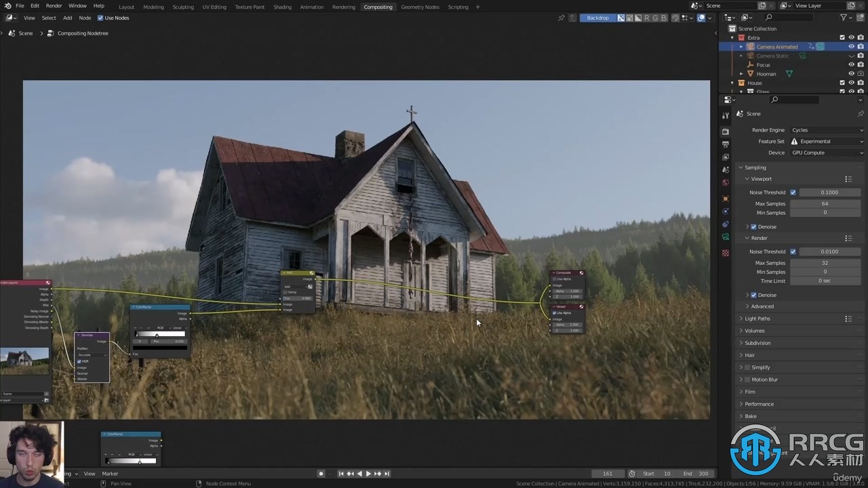Viewport: 868px width, 488px height.
Task: Toggle Render Noise Threshold checkbox
Action: (793, 251)
